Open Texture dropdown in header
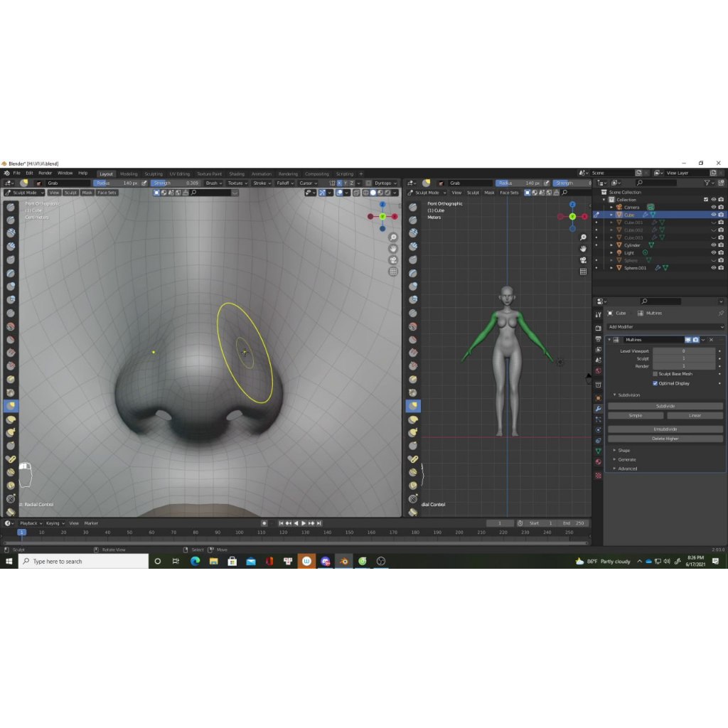 click(237, 183)
